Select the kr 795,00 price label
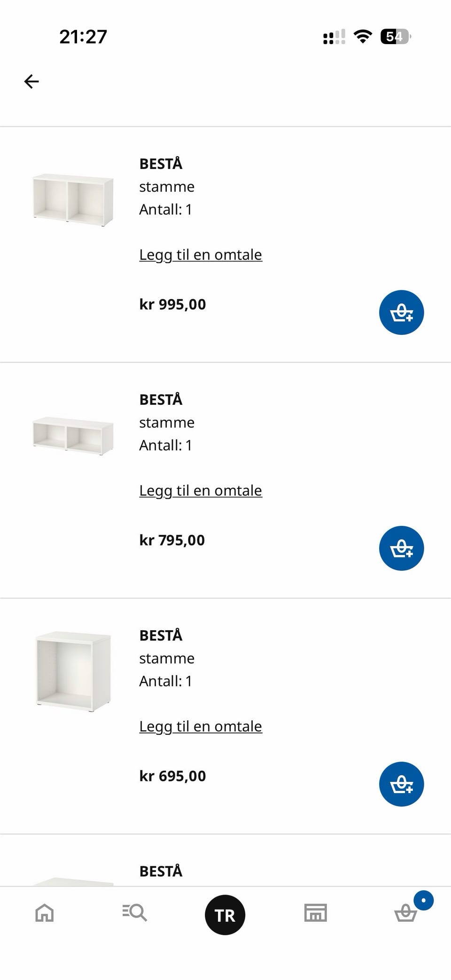Image resolution: width=451 pixels, height=980 pixels. click(x=172, y=540)
